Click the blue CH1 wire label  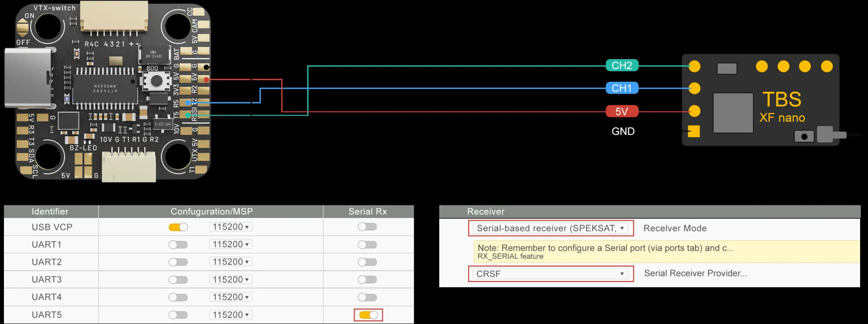tap(622, 88)
